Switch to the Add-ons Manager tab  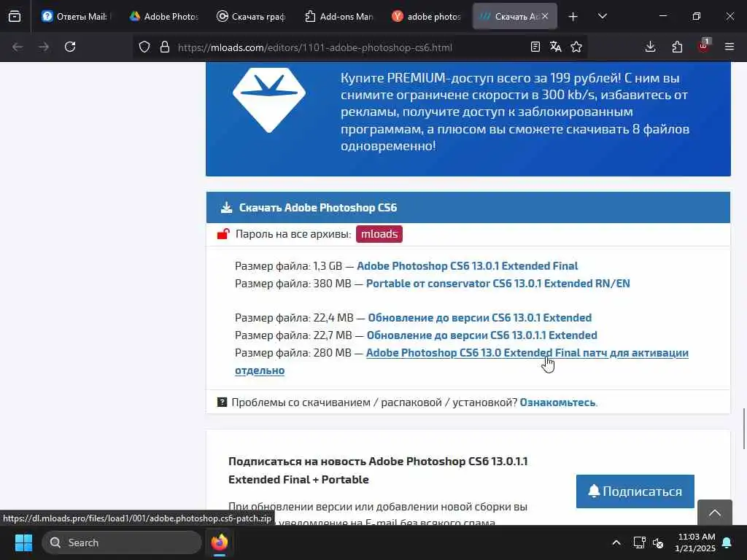(339, 16)
